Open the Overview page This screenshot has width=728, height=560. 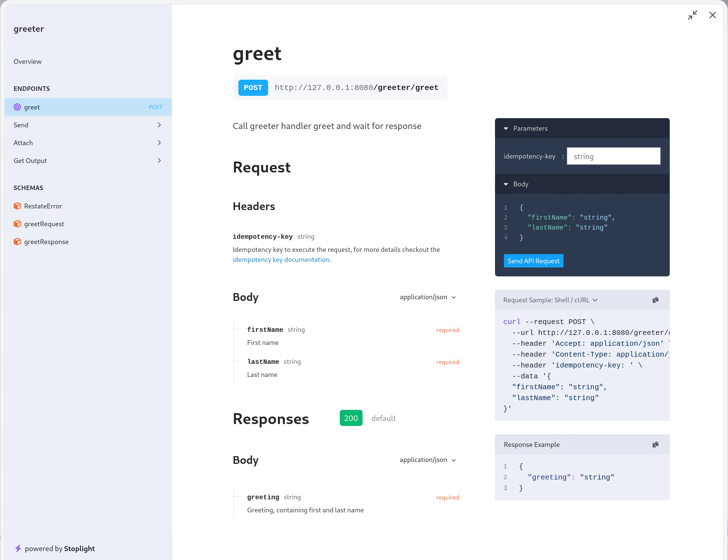[x=27, y=61]
